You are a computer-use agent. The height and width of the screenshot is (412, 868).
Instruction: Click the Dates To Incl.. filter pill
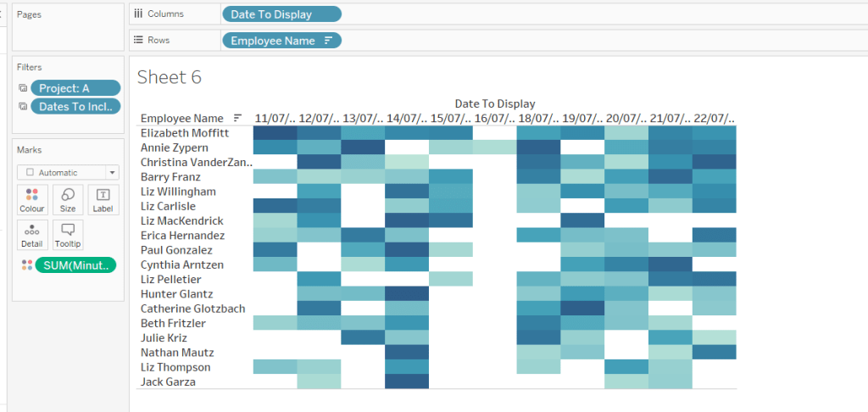[x=75, y=107]
